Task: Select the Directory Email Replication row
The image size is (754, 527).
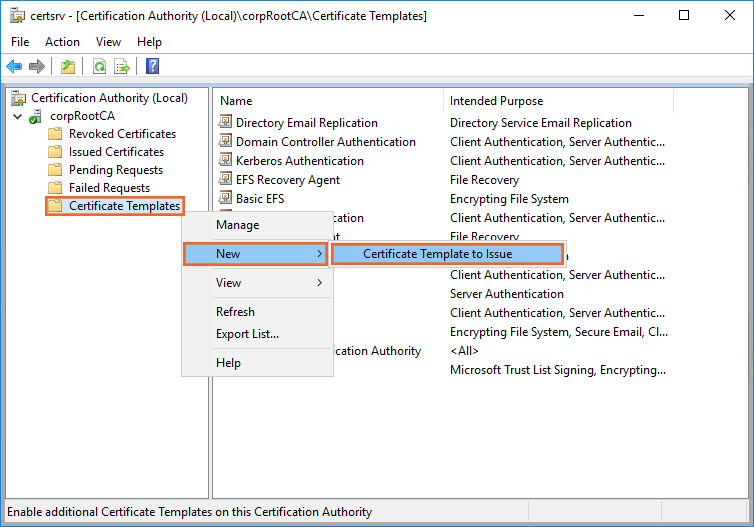Action: [x=306, y=123]
